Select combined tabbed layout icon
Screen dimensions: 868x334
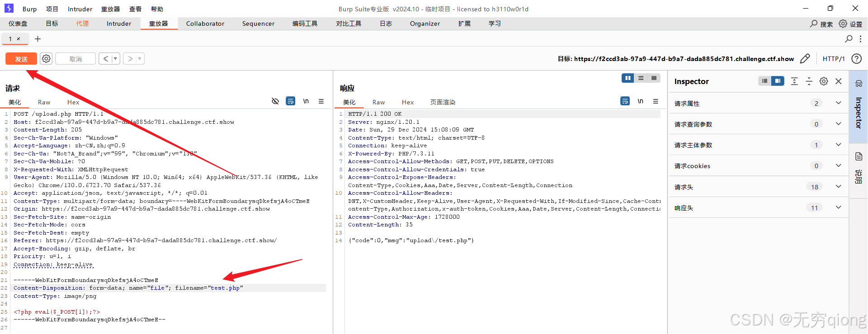point(654,78)
